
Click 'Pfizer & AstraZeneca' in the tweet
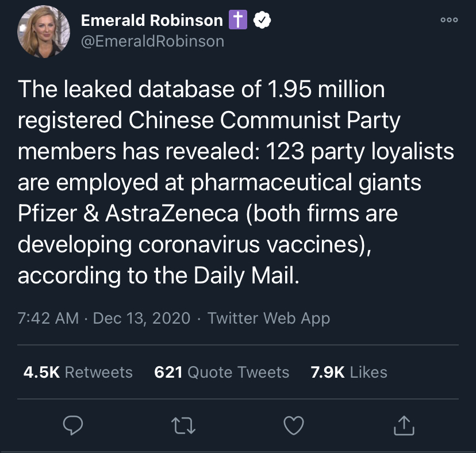(128, 214)
